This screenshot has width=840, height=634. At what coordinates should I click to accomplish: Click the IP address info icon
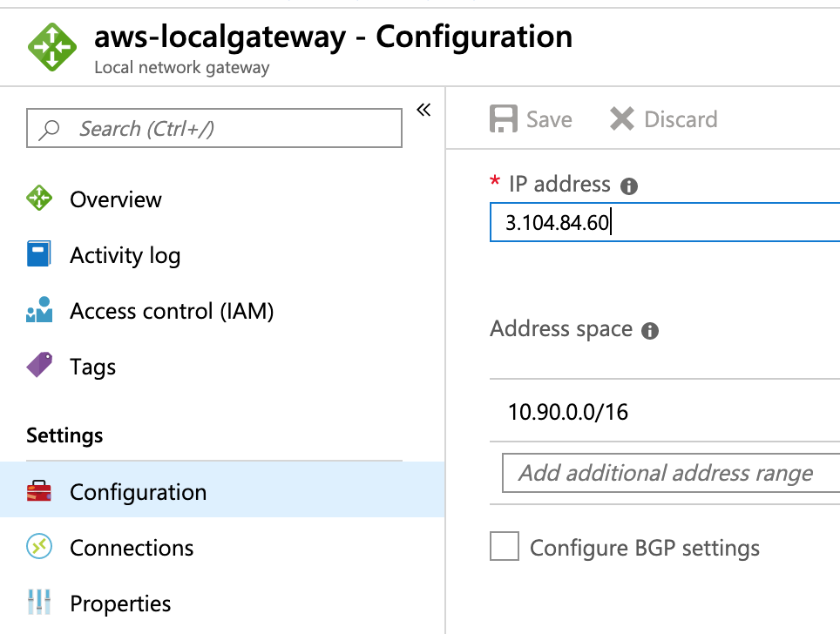coord(629,185)
